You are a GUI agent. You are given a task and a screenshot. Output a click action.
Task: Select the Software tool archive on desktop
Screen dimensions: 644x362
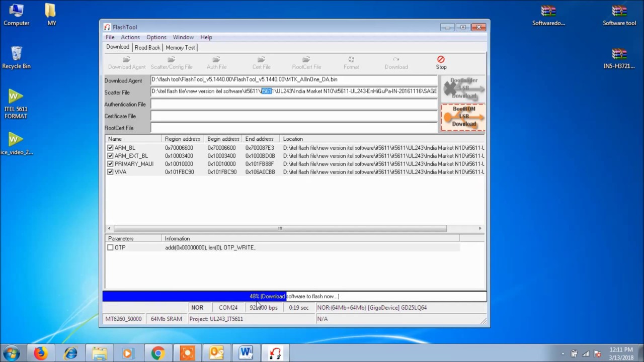tap(619, 15)
